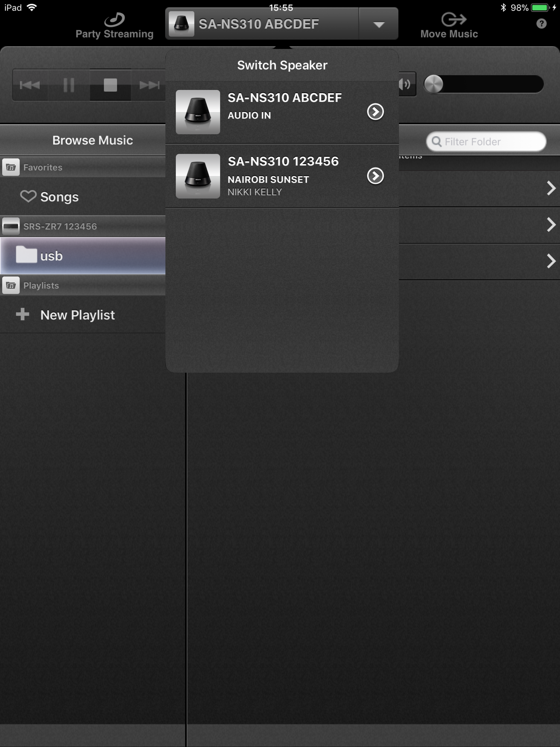Image resolution: width=560 pixels, height=747 pixels.
Task: Stop playback with the stop button
Action: coord(110,85)
